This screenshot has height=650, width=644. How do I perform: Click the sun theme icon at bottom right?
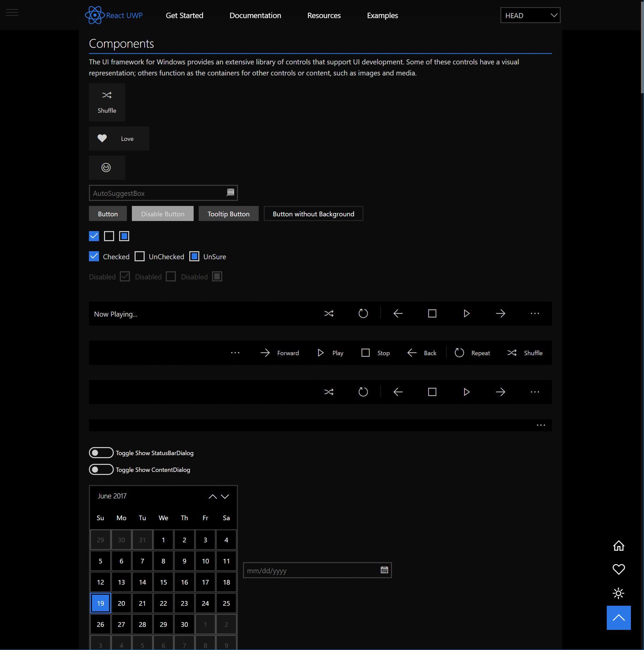coord(619,593)
